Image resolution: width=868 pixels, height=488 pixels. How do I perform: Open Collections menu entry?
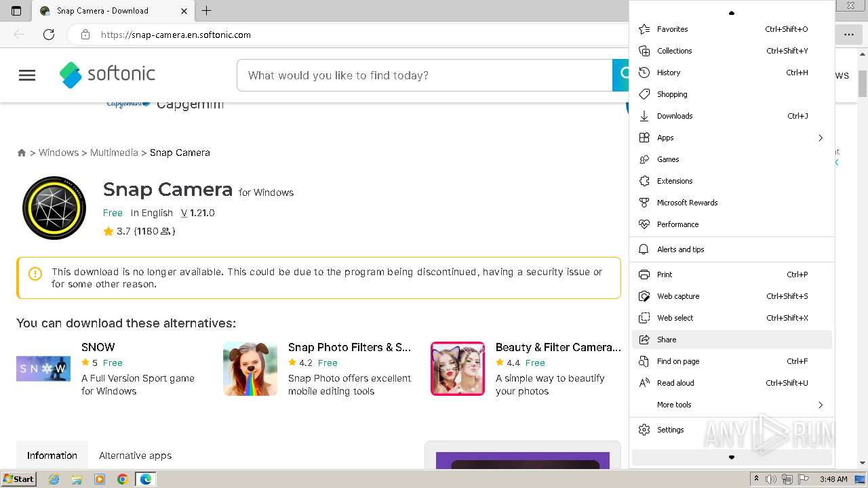[732, 51]
